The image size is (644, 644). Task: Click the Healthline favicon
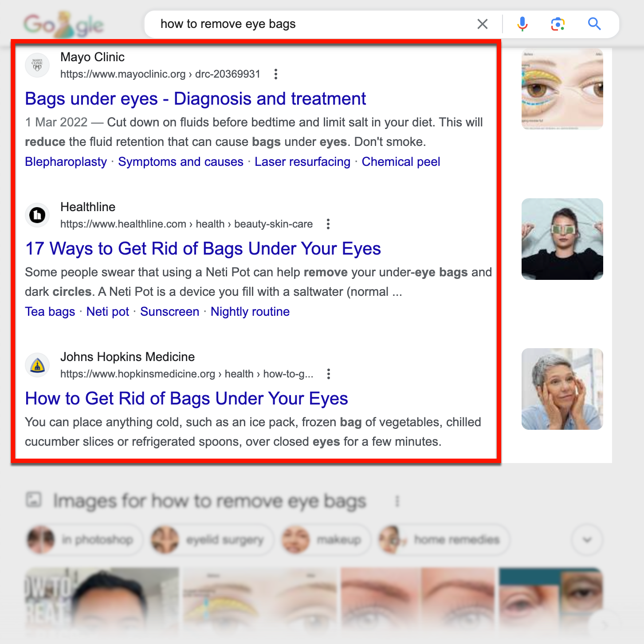(x=37, y=215)
